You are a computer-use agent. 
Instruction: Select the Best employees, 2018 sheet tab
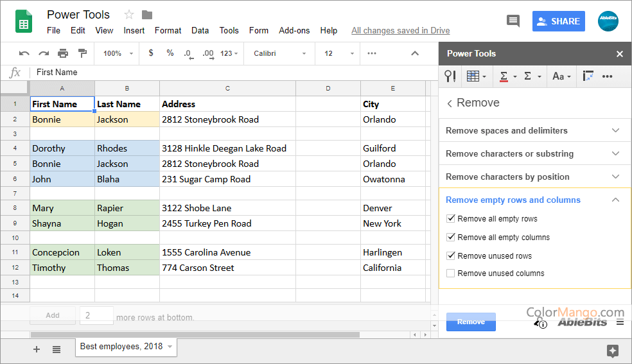[x=121, y=347]
